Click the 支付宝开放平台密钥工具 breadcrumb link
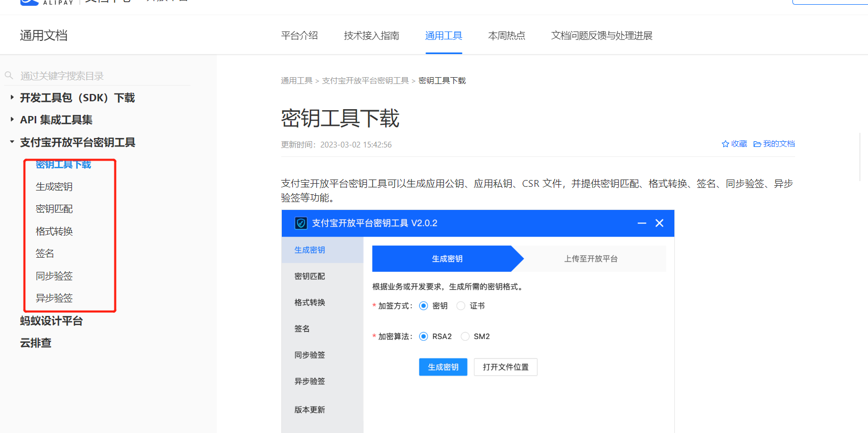This screenshot has height=433, width=868. (366, 81)
